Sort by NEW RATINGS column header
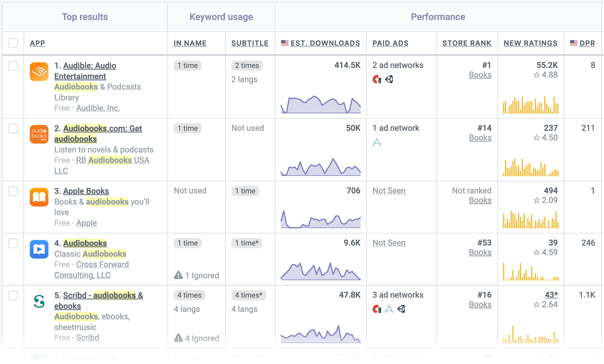This screenshot has height=364, width=604. pyautogui.click(x=530, y=43)
